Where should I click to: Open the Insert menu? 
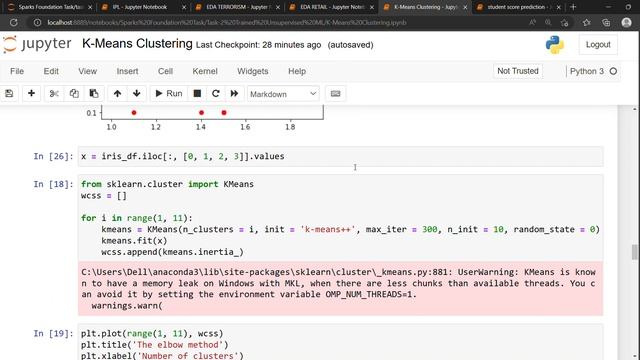pyautogui.click(x=127, y=71)
